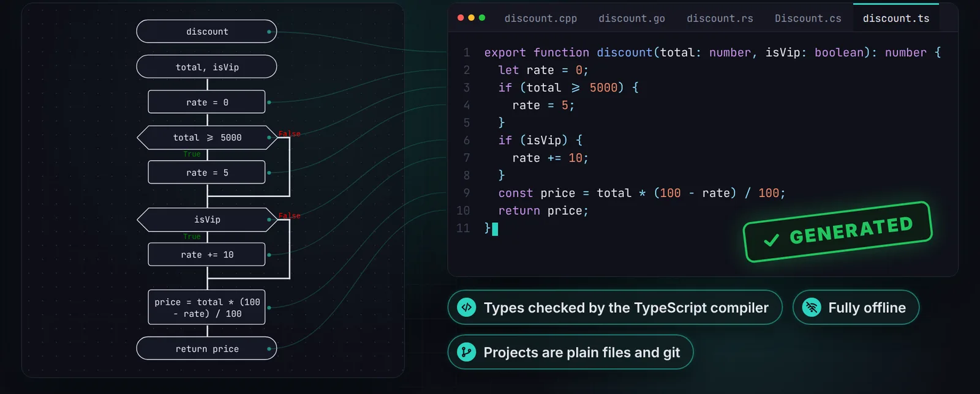The width and height of the screenshot is (980, 394).
Task: Switch to the discount.go tab
Action: [x=631, y=18]
